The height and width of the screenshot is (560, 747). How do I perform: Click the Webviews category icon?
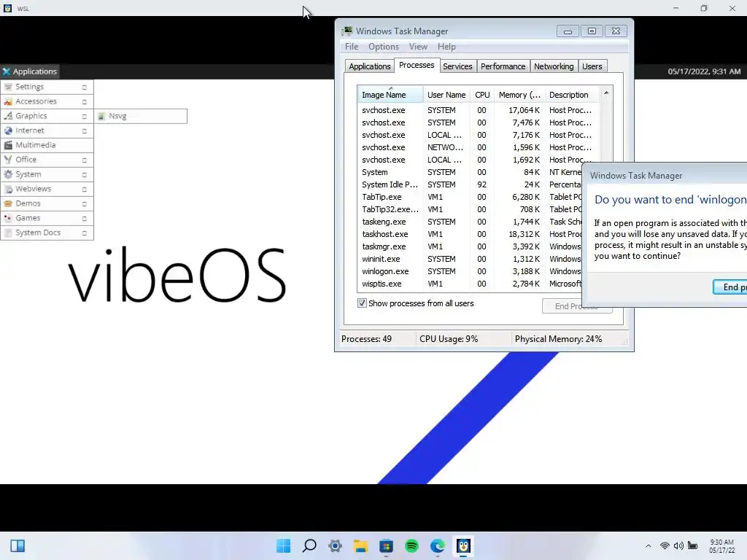tap(8, 189)
